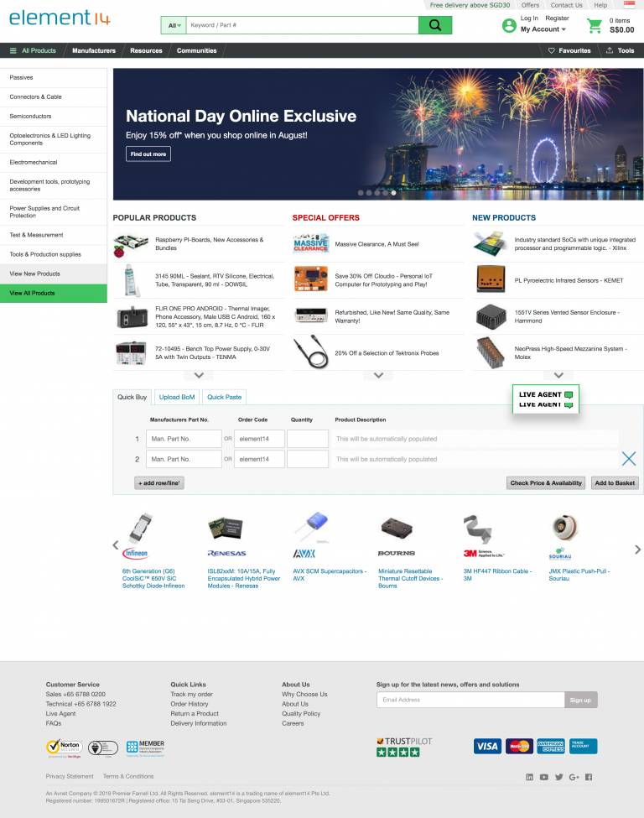Click the All Products hamburger icon
Viewport: 644px width, 818px height.
coord(13,50)
